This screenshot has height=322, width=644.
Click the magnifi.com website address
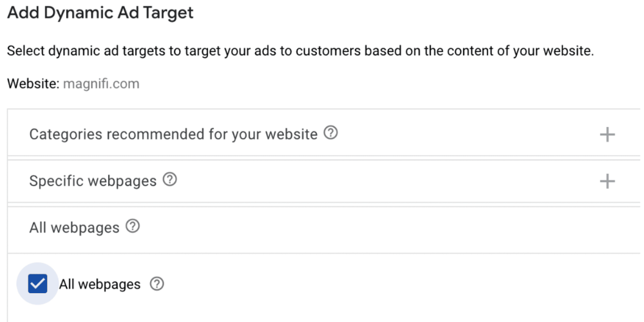pyautogui.click(x=101, y=84)
